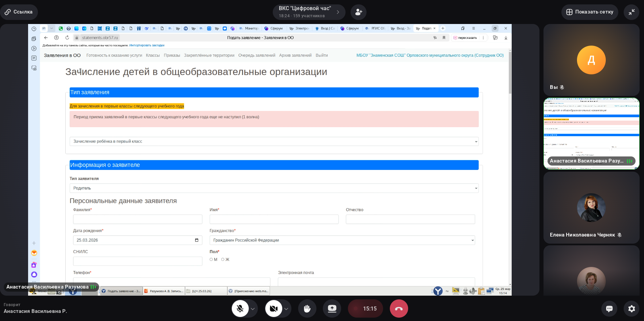
Task: Click Показать сетку button
Action: [x=590, y=12]
